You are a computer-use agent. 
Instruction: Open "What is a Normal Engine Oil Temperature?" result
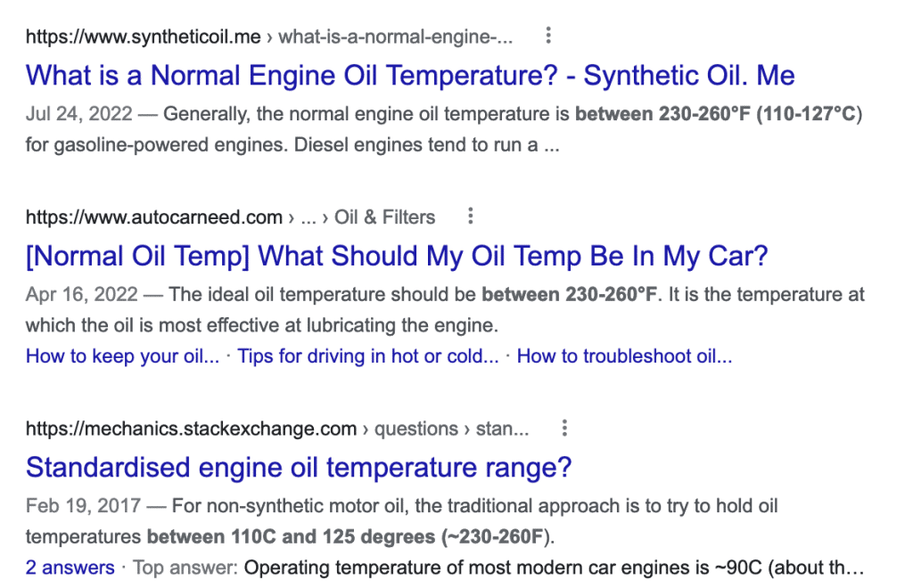tap(410, 75)
